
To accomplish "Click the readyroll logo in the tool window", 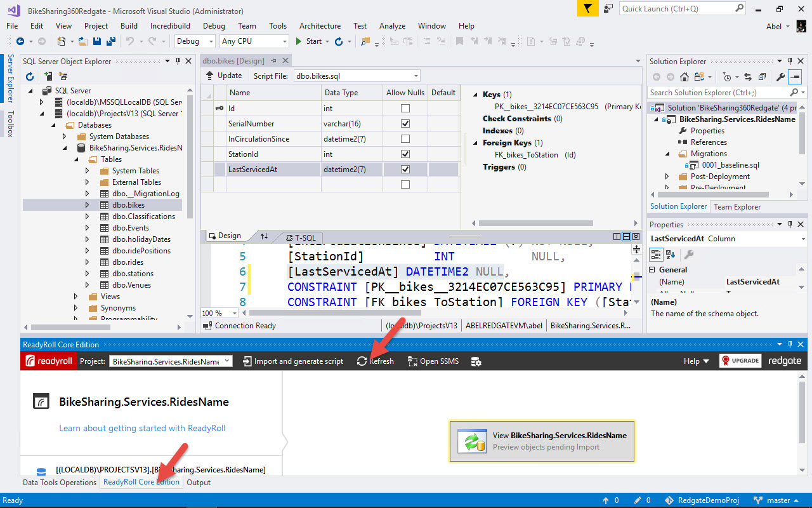I will 48,361.
